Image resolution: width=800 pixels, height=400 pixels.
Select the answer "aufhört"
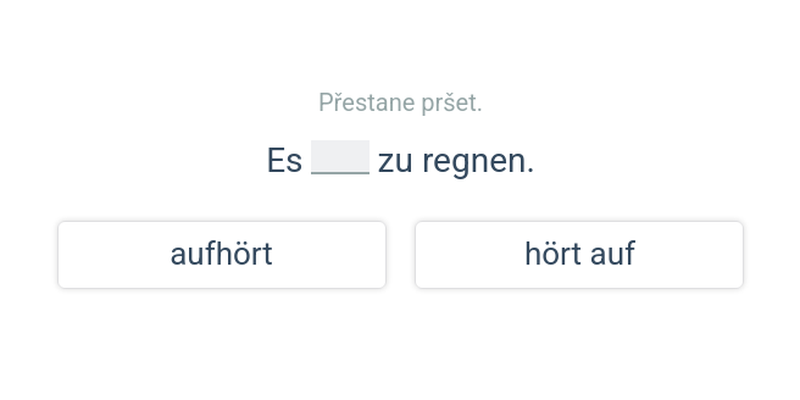[221, 255]
